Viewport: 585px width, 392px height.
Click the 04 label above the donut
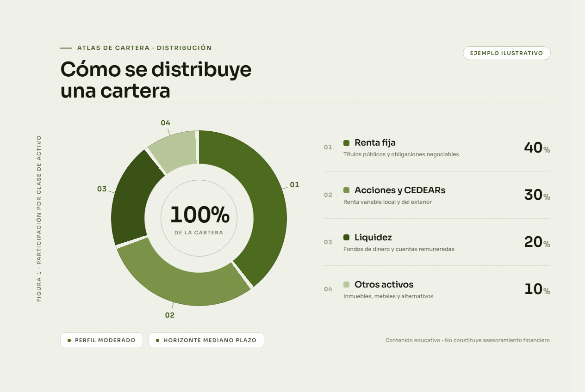[x=166, y=123]
